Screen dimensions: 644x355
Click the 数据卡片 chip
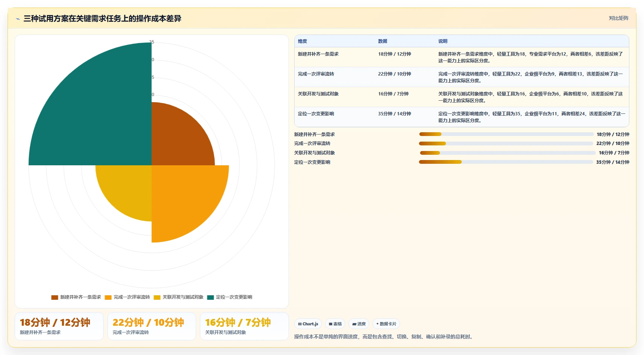coord(386,324)
